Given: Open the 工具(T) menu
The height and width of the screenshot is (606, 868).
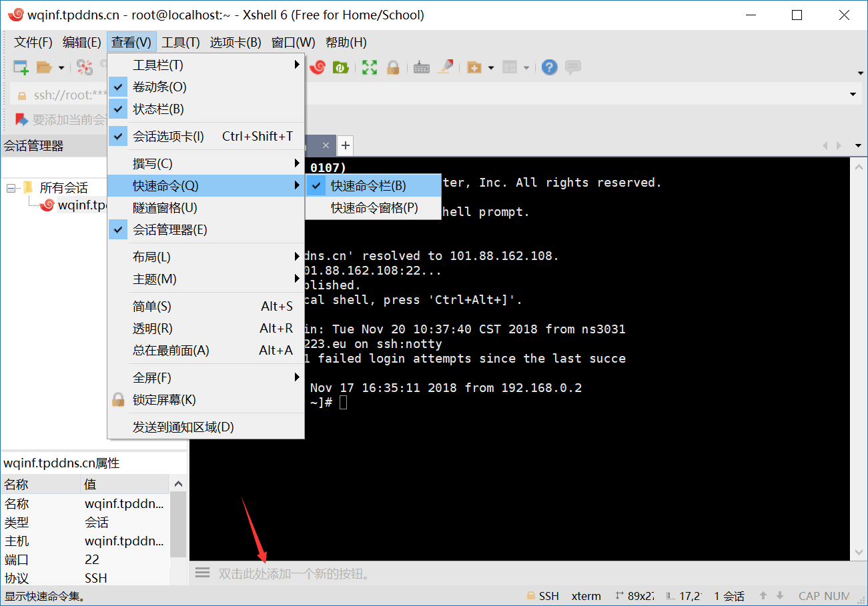Looking at the screenshot, I should click(x=181, y=43).
